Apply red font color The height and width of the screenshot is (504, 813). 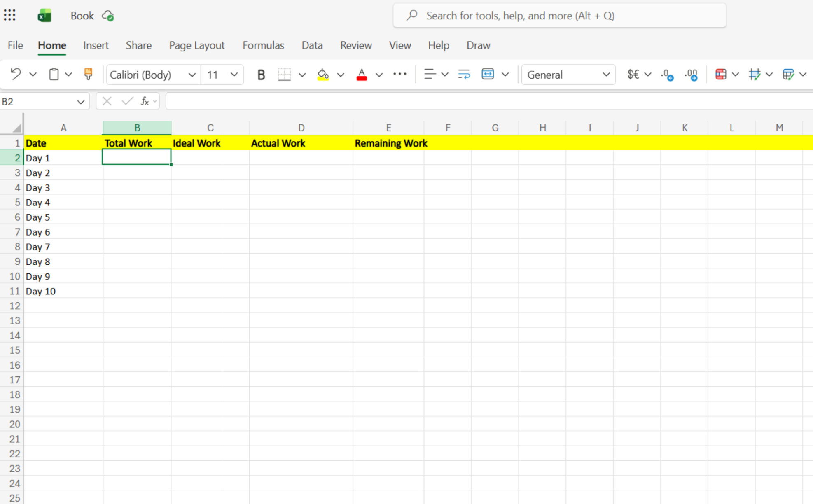coord(362,75)
